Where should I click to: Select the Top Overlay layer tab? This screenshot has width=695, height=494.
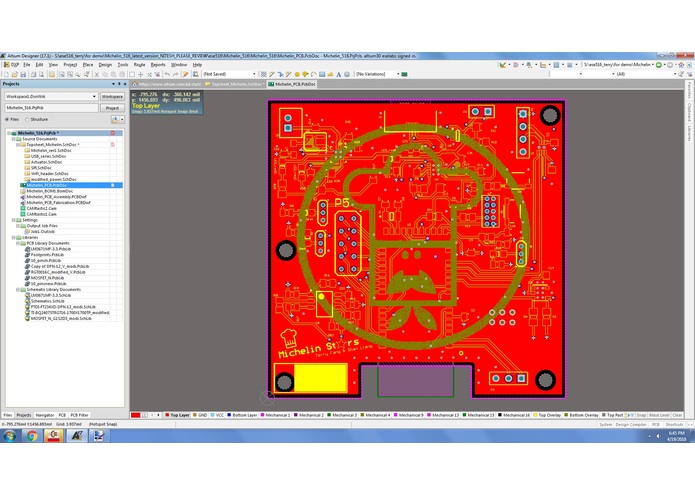pos(547,415)
